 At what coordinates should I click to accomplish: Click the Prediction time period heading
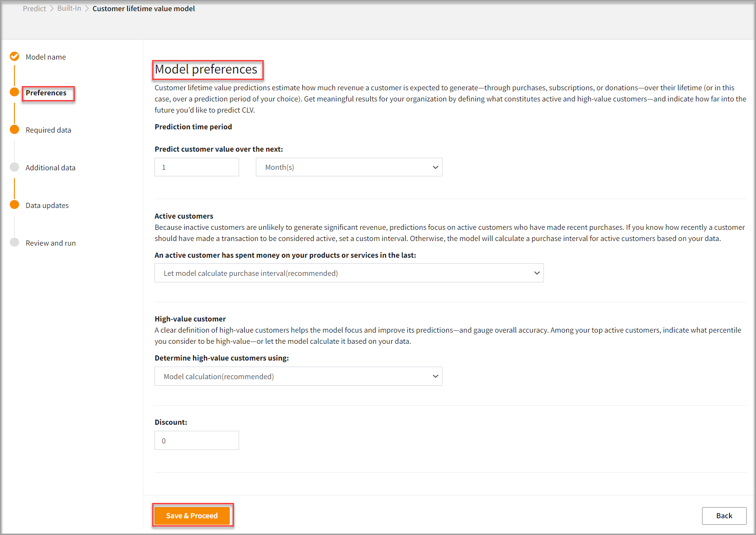click(193, 127)
